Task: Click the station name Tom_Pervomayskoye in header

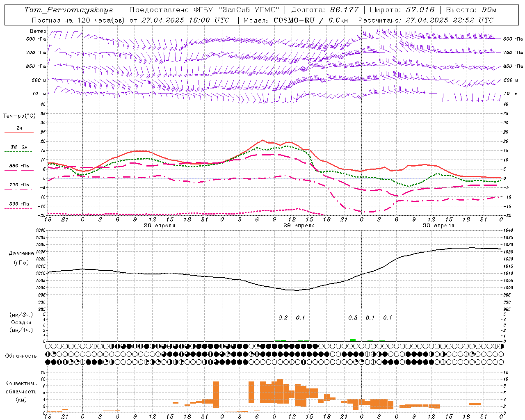Action: click(68, 10)
